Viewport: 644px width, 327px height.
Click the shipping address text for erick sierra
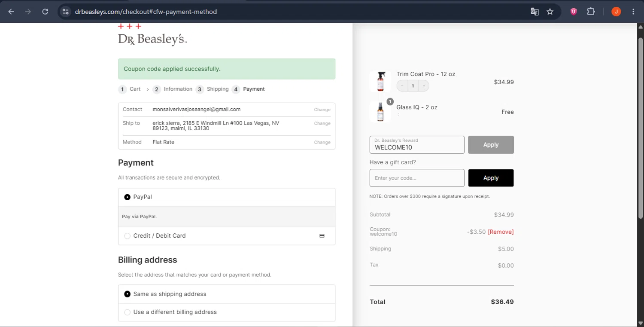point(216,125)
